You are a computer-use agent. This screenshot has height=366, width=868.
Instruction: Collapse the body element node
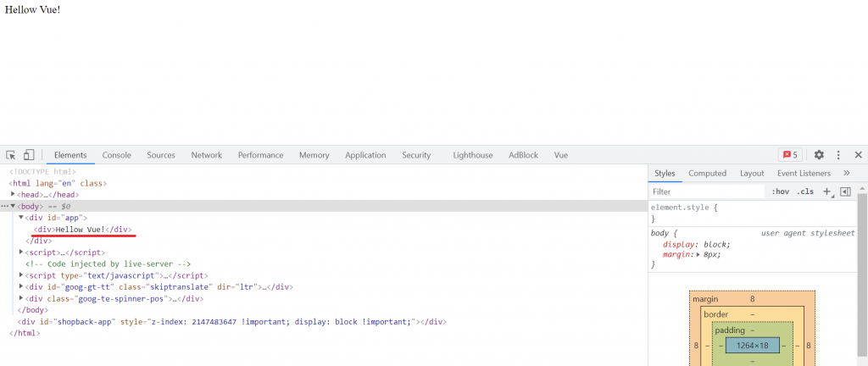13,206
